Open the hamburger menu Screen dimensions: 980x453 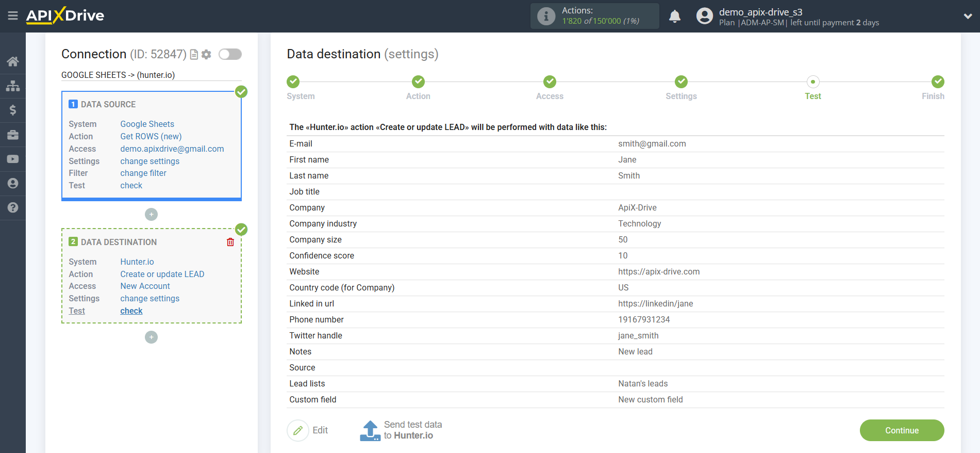[13, 16]
